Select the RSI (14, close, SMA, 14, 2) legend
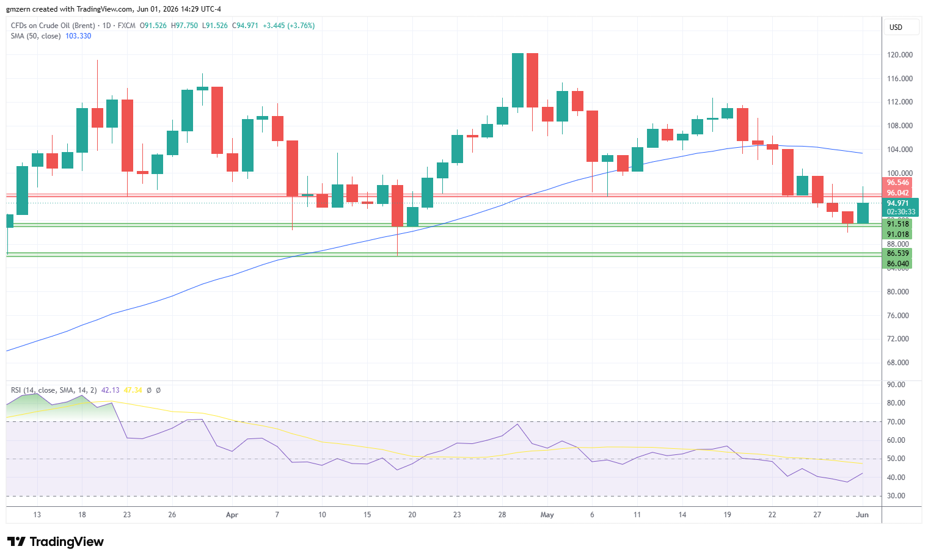 [x=54, y=390]
